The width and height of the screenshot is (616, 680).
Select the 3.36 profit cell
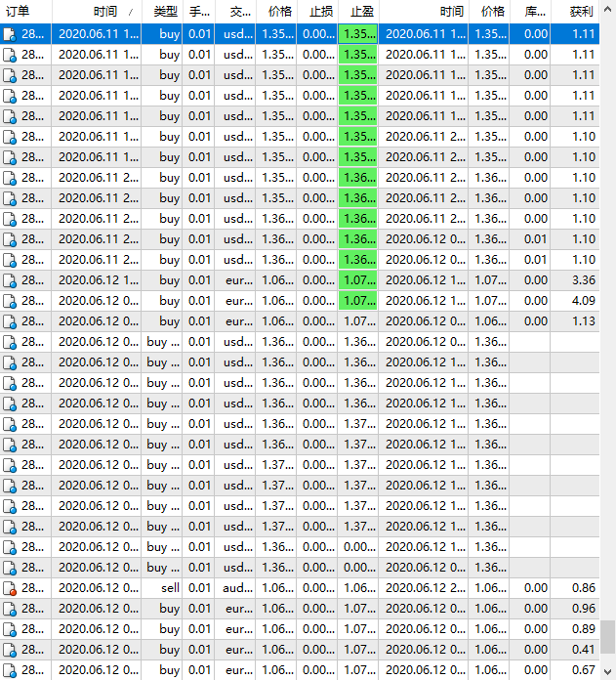(x=575, y=280)
